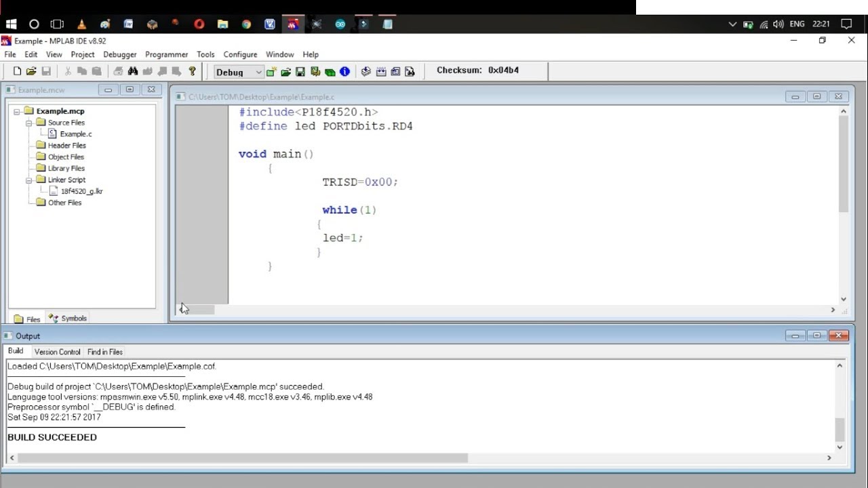This screenshot has width=868, height=488.
Task: Create a new file from the toolbar
Action: click(17, 71)
